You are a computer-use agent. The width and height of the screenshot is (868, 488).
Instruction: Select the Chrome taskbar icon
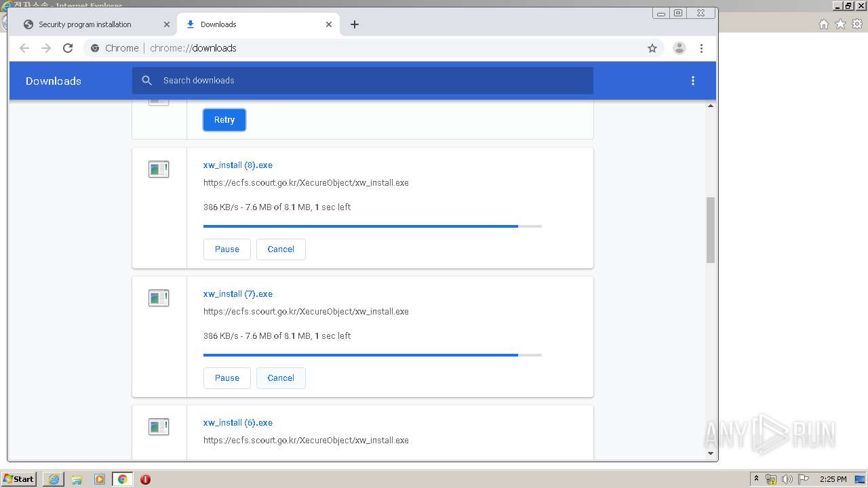(x=122, y=479)
